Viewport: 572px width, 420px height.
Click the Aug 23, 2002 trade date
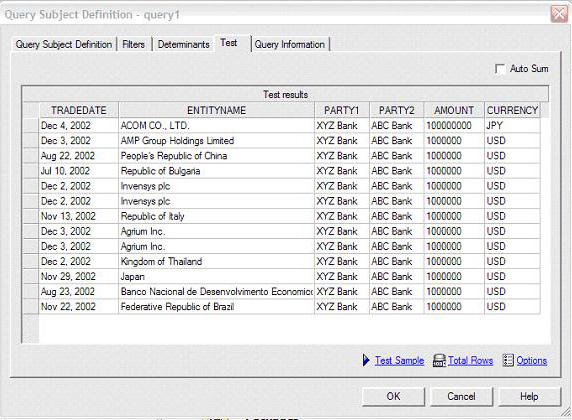79,292
